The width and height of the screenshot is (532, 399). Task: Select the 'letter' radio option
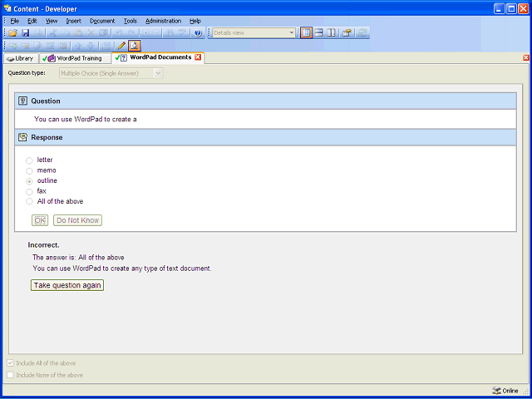pyautogui.click(x=30, y=160)
